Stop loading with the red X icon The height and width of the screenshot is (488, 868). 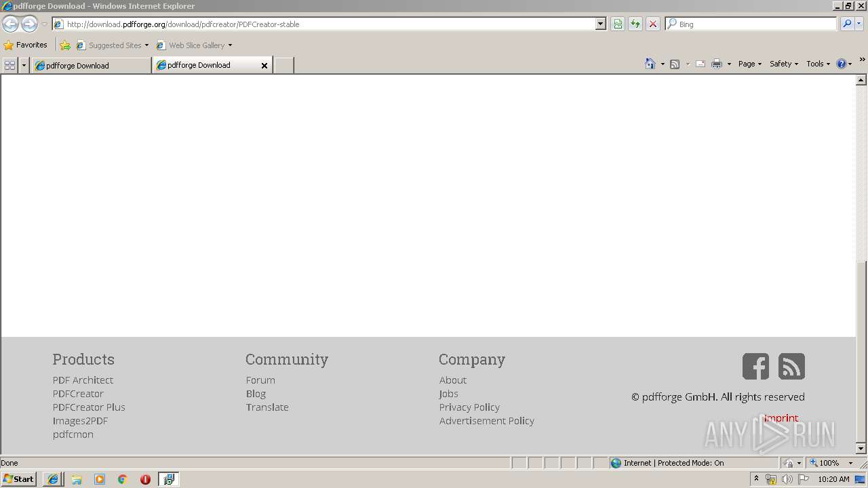click(x=653, y=24)
